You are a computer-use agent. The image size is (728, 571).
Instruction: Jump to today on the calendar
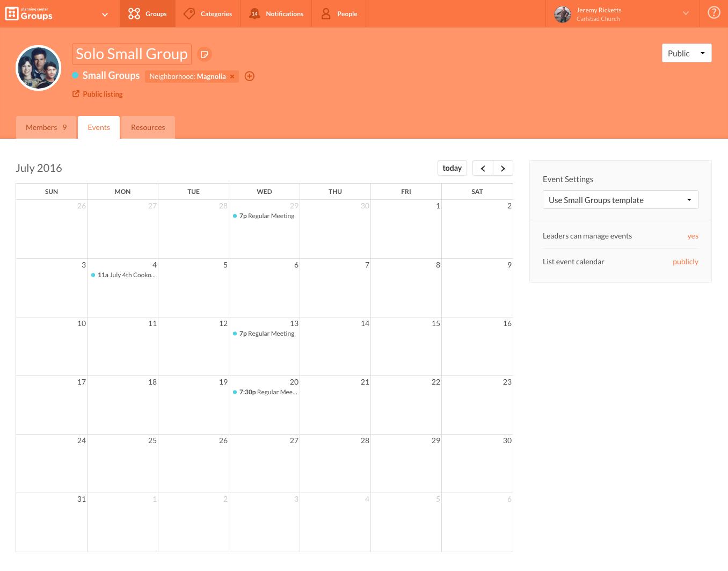(452, 168)
